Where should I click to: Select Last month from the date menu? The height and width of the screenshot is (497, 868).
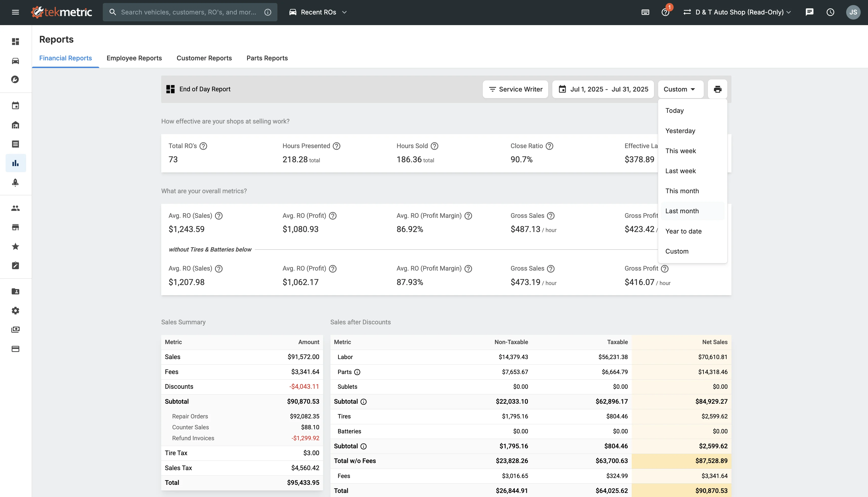pyautogui.click(x=682, y=211)
